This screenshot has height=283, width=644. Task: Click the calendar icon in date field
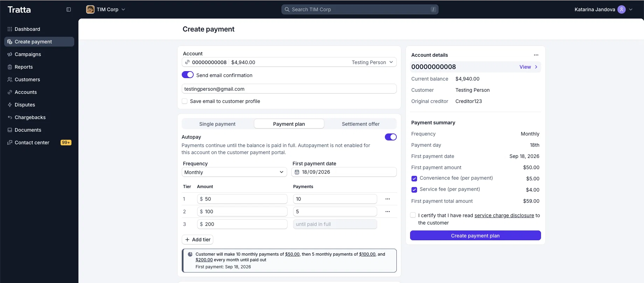297,172
